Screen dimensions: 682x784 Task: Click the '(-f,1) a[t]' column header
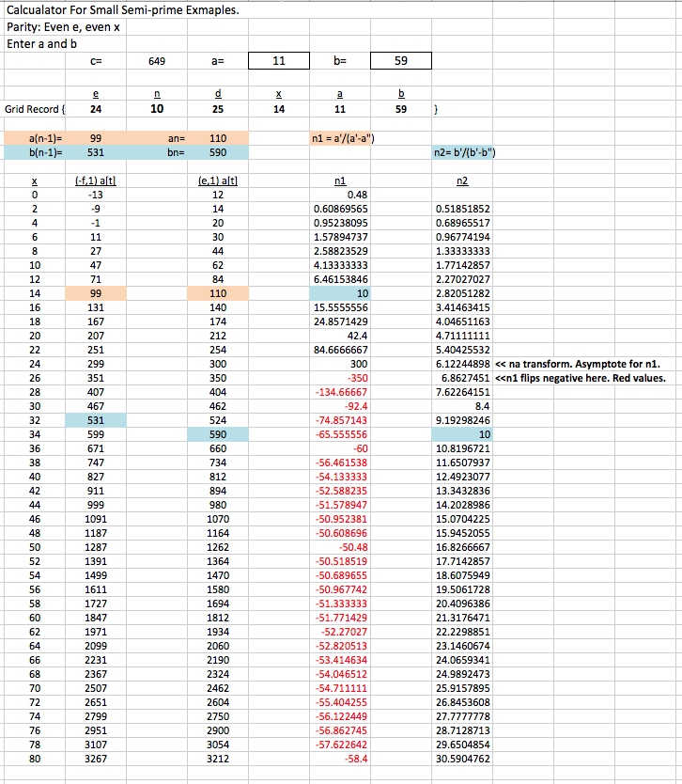pyautogui.click(x=96, y=181)
